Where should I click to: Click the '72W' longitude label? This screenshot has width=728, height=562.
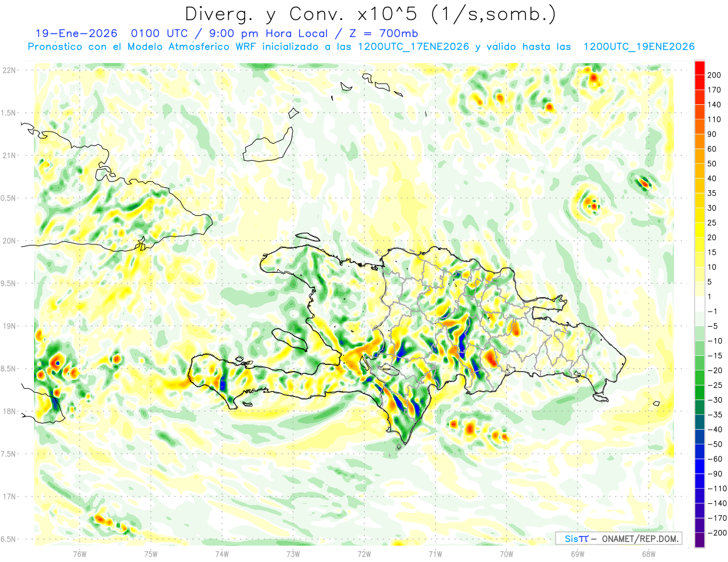pyautogui.click(x=364, y=553)
